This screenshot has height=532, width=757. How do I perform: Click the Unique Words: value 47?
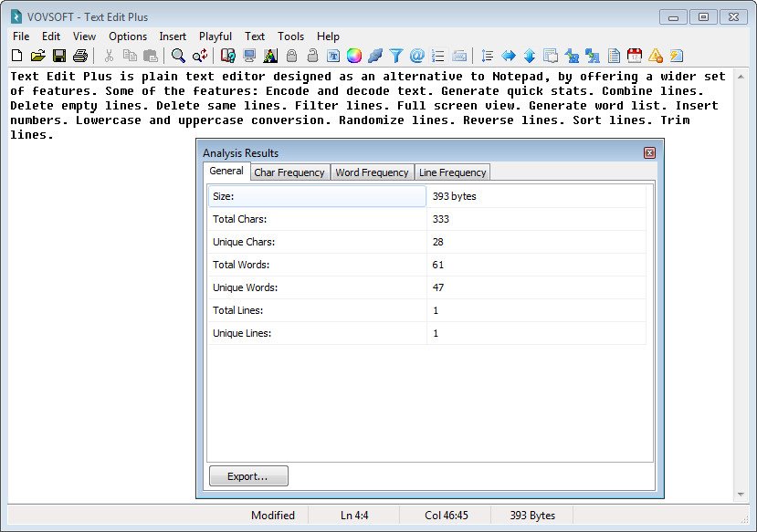coord(438,288)
